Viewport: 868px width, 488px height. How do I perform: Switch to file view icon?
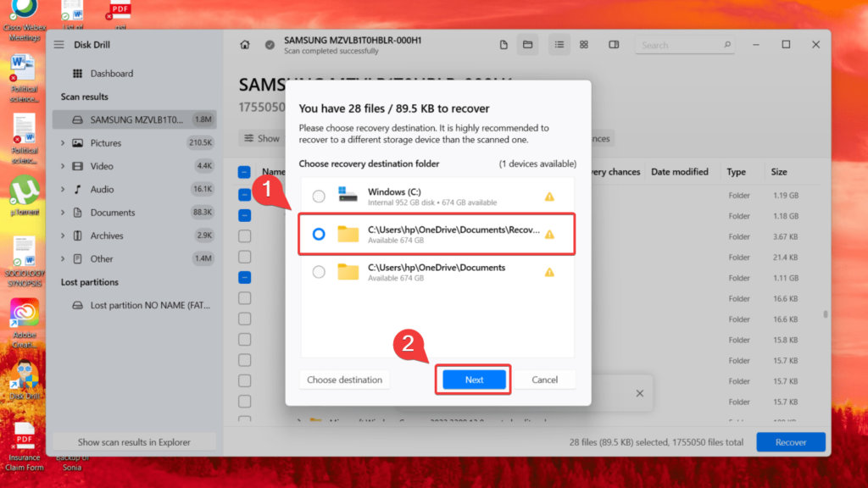[x=504, y=45]
